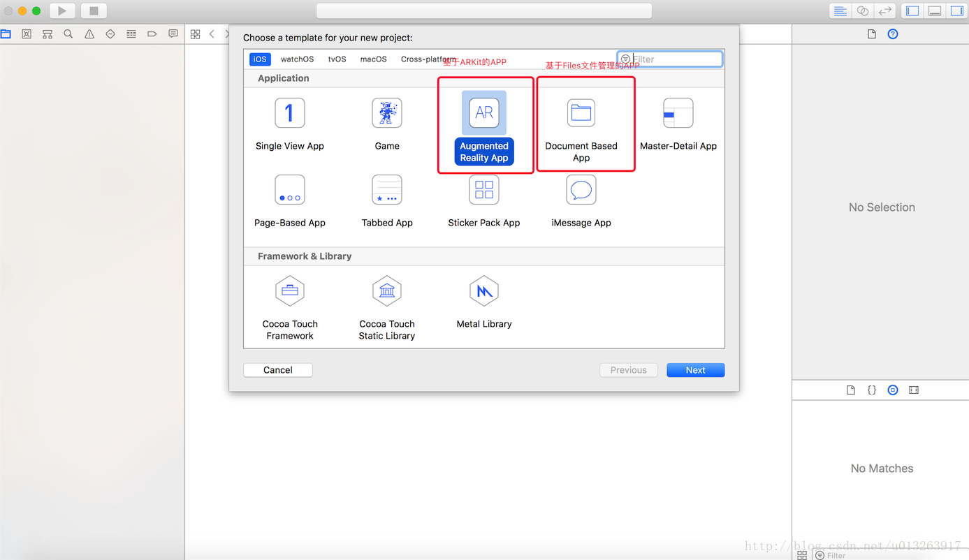Image resolution: width=969 pixels, height=560 pixels.
Task: Click the "No Matches" library text
Action: tap(882, 469)
